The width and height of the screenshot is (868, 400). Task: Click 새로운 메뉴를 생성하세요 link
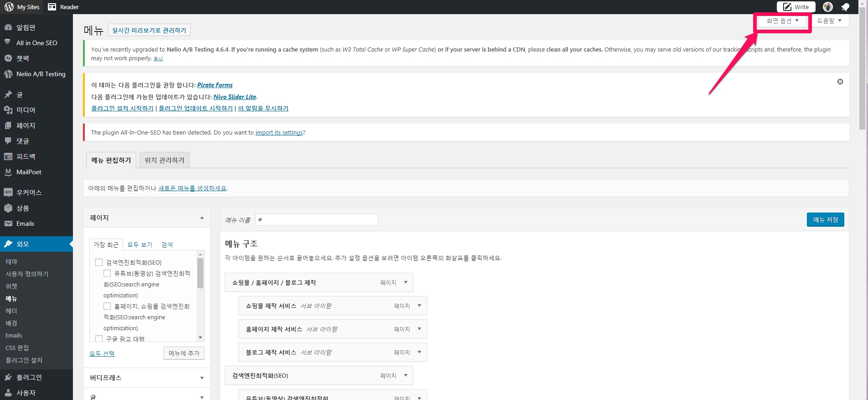point(192,188)
